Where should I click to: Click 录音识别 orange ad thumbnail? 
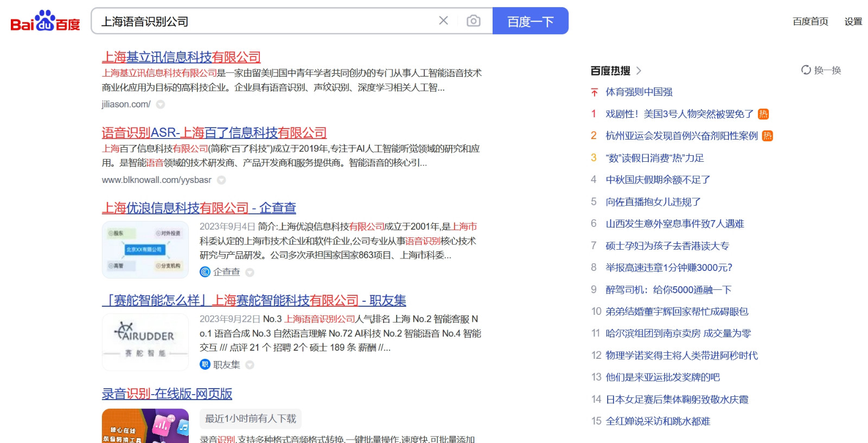pyautogui.click(x=145, y=426)
